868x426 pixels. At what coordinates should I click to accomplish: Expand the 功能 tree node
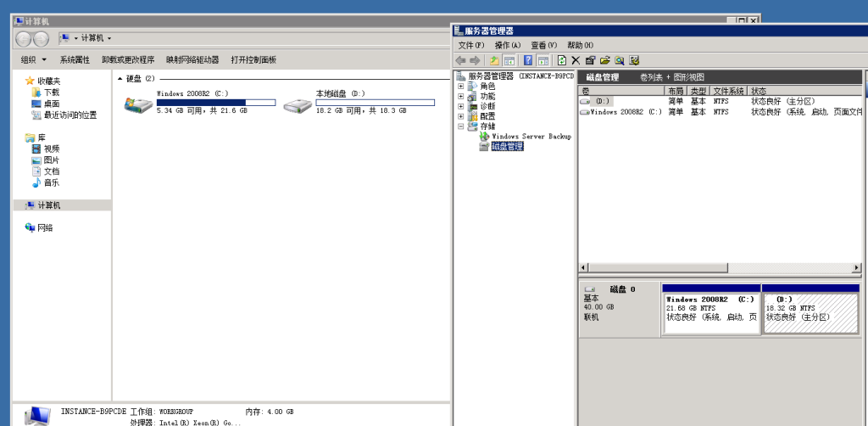tap(460, 97)
